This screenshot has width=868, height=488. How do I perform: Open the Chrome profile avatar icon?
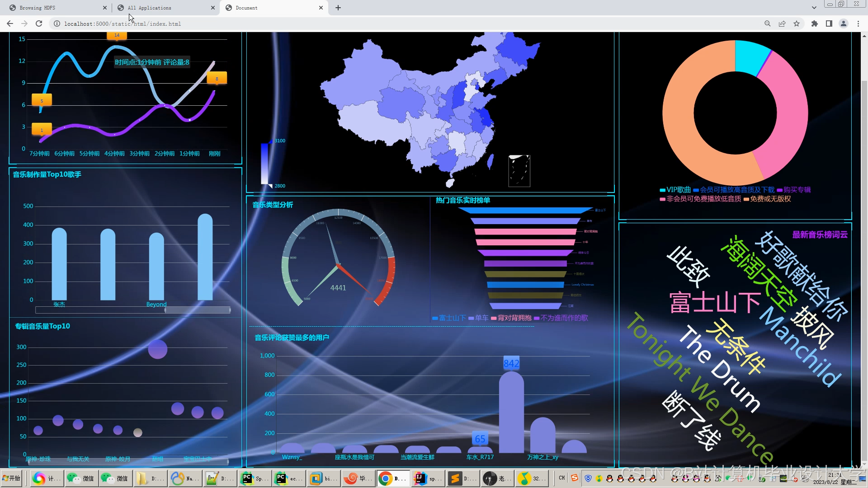(844, 23)
